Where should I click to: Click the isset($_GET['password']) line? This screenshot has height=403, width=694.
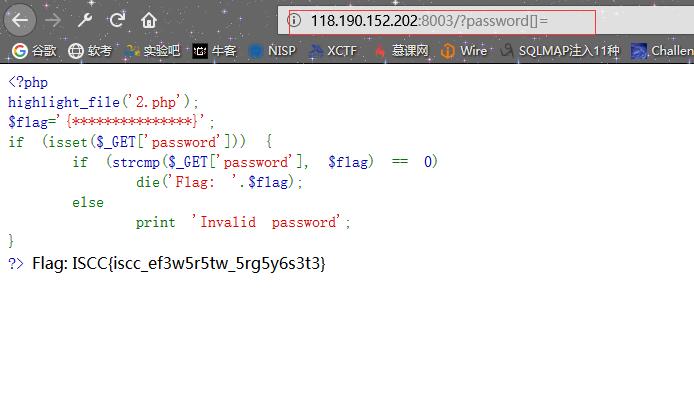[140, 142]
